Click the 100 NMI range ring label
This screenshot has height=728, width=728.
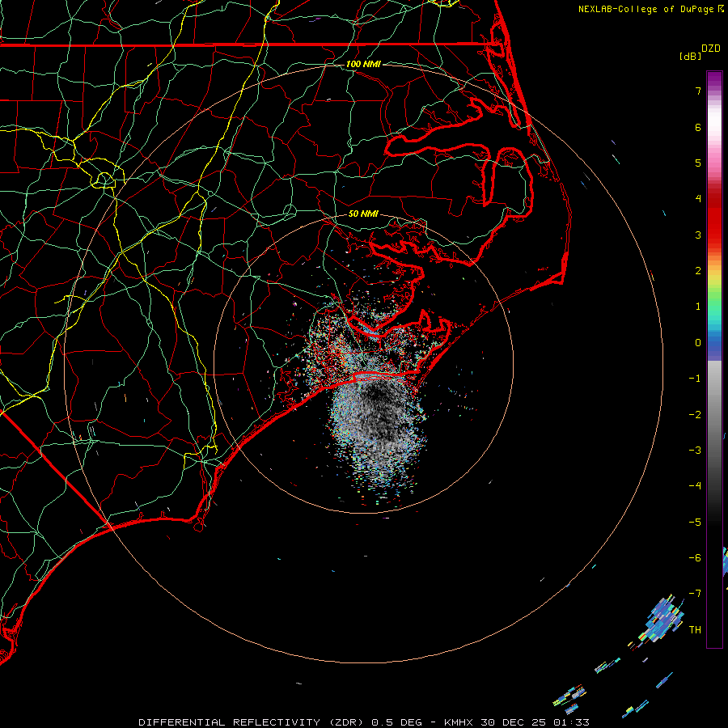point(363,64)
